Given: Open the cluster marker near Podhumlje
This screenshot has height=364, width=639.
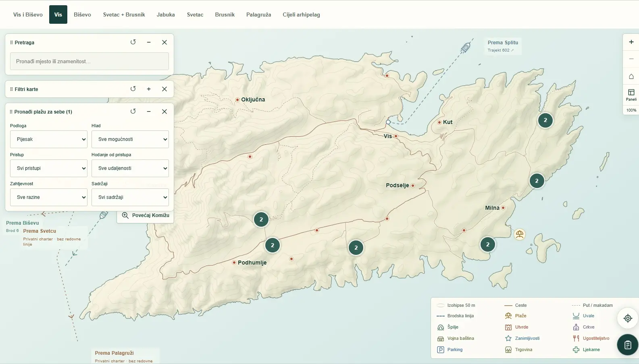Looking at the screenshot, I should (273, 245).
